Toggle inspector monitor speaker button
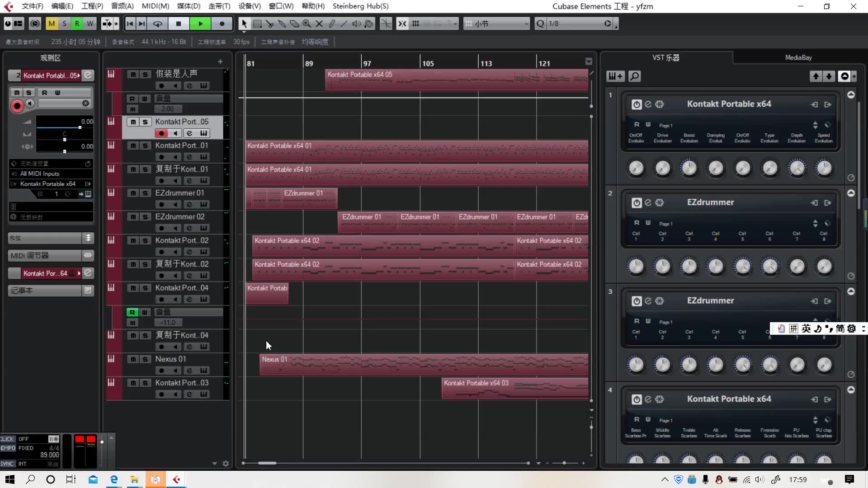The image size is (868, 488). [x=30, y=103]
